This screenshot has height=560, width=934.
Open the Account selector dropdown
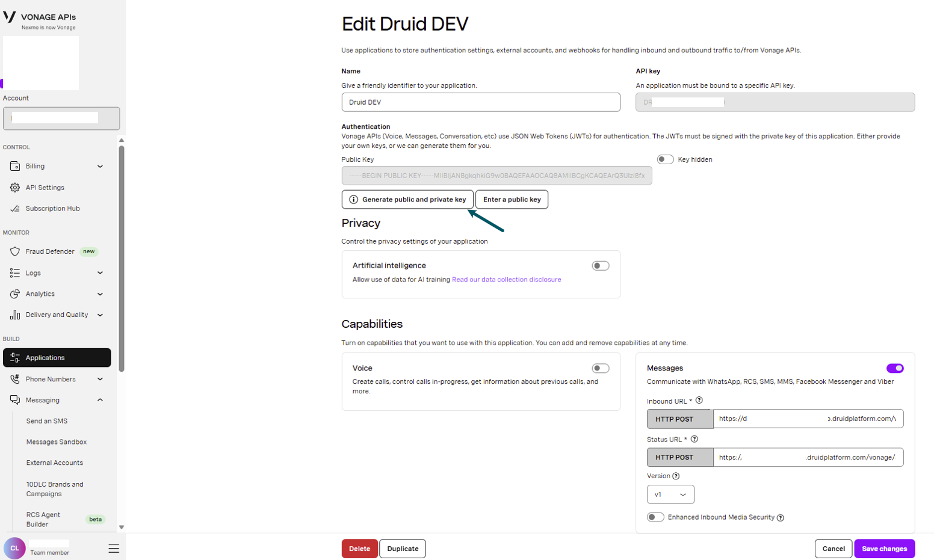click(61, 118)
